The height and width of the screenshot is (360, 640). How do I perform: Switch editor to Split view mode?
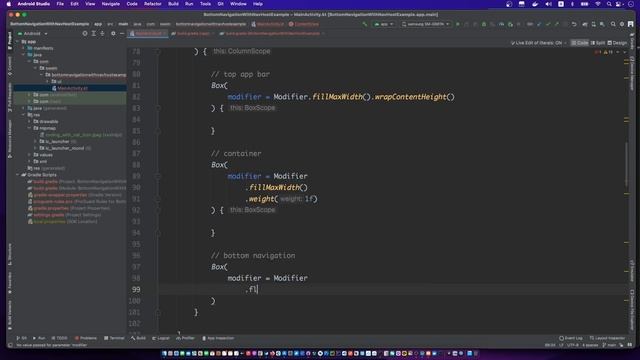click(x=598, y=43)
